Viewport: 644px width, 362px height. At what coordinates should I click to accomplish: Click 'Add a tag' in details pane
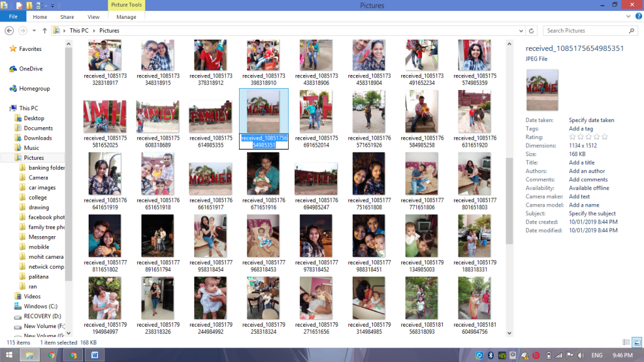coord(582,128)
